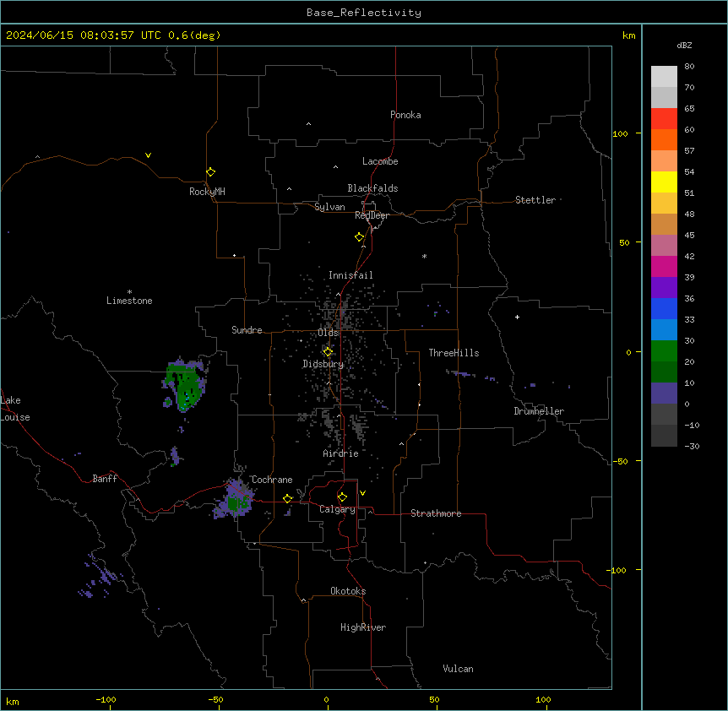The width and height of the screenshot is (728, 711).
Task: Click the dBZ legend heading
Action: point(684,45)
